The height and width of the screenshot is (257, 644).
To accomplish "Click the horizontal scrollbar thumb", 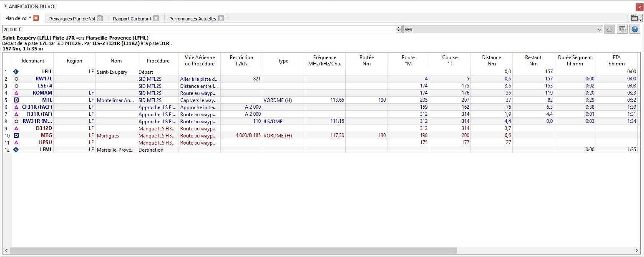I will (233, 251).
